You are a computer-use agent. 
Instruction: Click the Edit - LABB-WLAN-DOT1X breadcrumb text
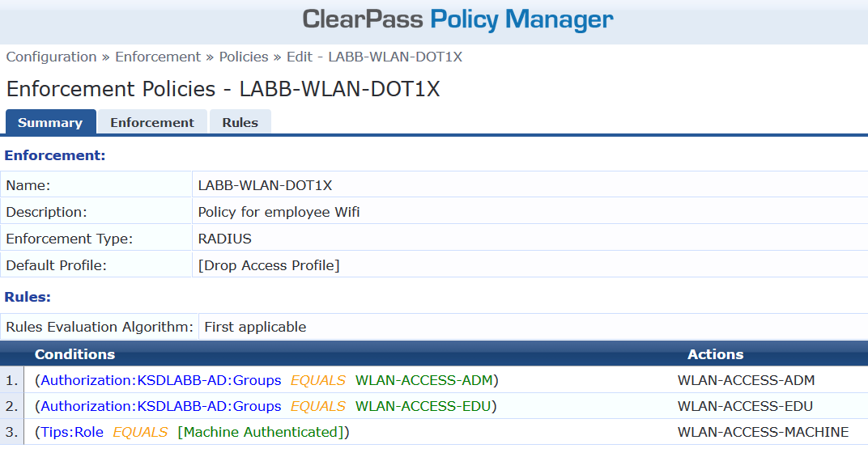(x=374, y=57)
